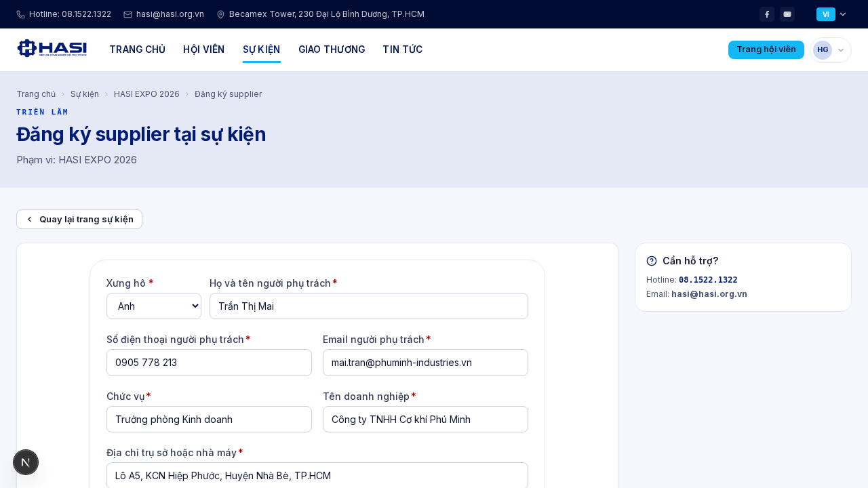
Task: Click the phone icon beside the top-bar hotline
Action: [20, 14]
